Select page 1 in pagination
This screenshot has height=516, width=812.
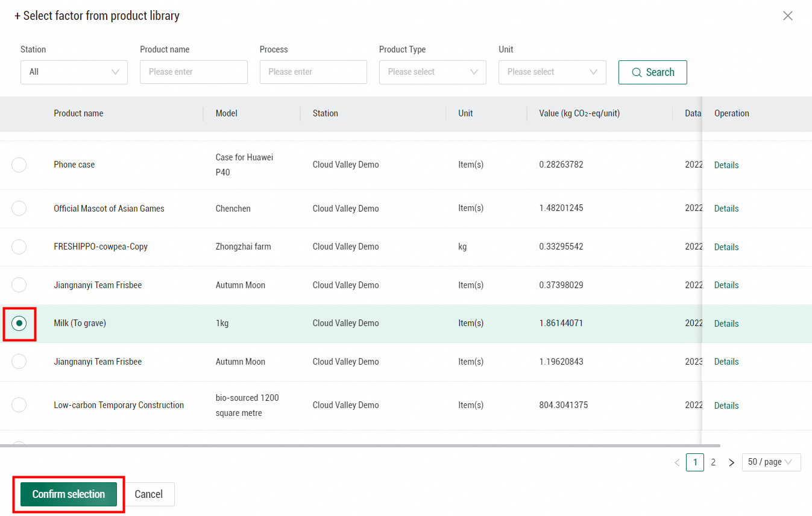(695, 462)
